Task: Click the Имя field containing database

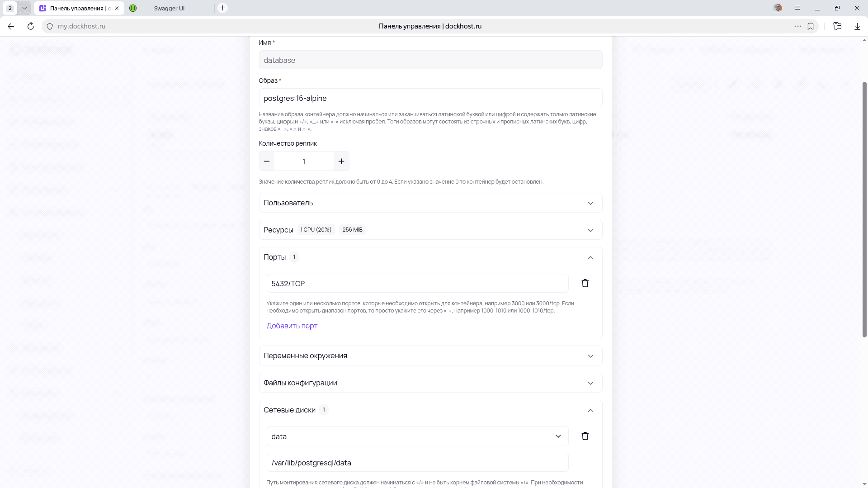Action: [430, 60]
